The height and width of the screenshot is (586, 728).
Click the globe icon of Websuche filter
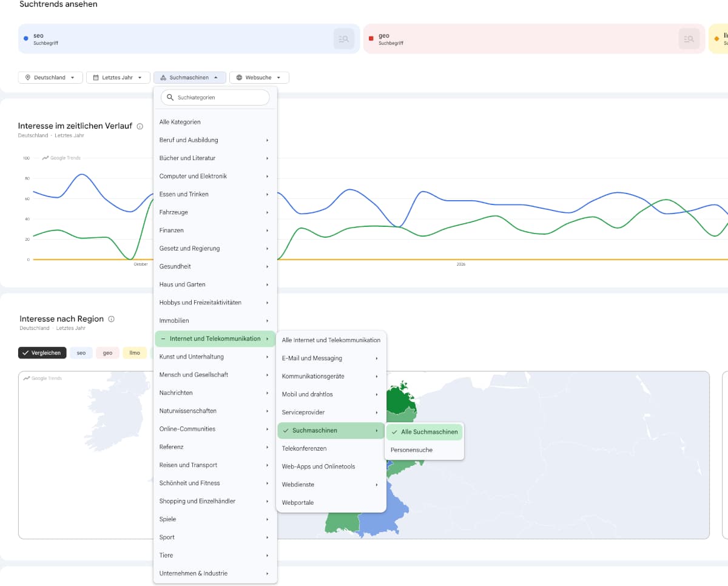pos(239,78)
